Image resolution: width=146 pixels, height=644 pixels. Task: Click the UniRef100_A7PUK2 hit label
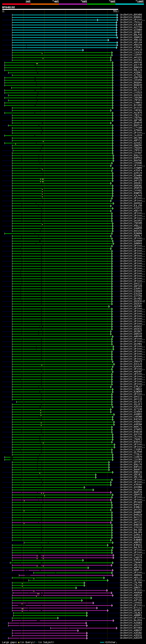point(131,47)
